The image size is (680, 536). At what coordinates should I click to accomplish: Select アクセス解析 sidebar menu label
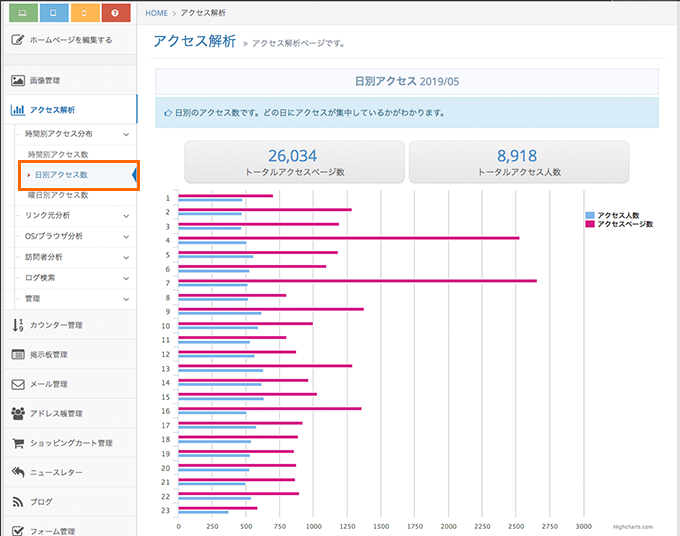coord(52,110)
